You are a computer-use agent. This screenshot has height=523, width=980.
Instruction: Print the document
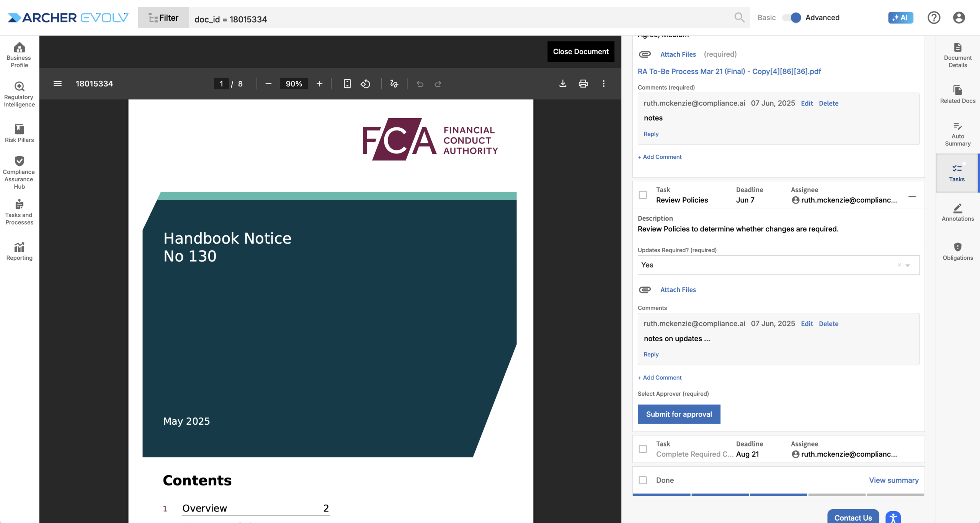583,84
